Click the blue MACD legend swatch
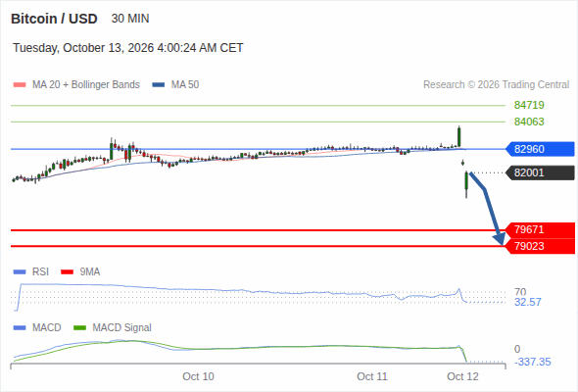The height and width of the screenshot is (392, 578). [20, 328]
